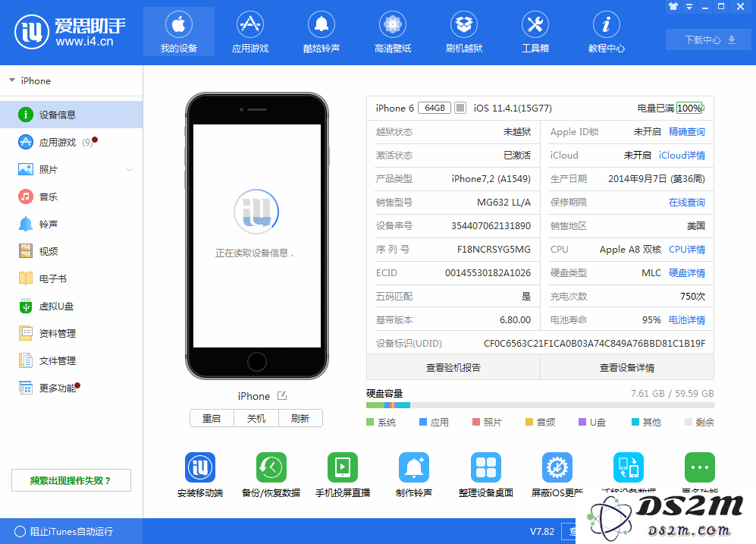Click the 下载中心 download center button
The image size is (756, 544).
click(708, 39)
